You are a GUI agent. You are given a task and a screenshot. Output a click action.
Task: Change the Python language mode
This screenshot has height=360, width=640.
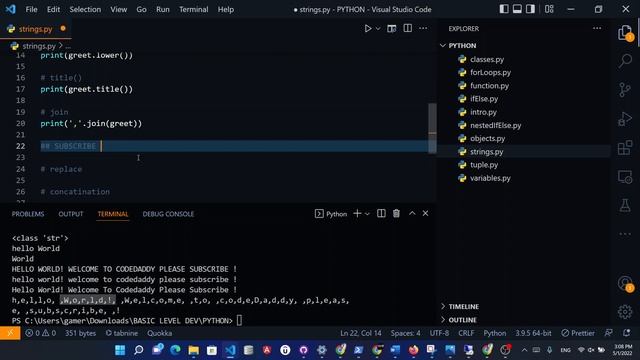pyautogui.click(x=495, y=333)
